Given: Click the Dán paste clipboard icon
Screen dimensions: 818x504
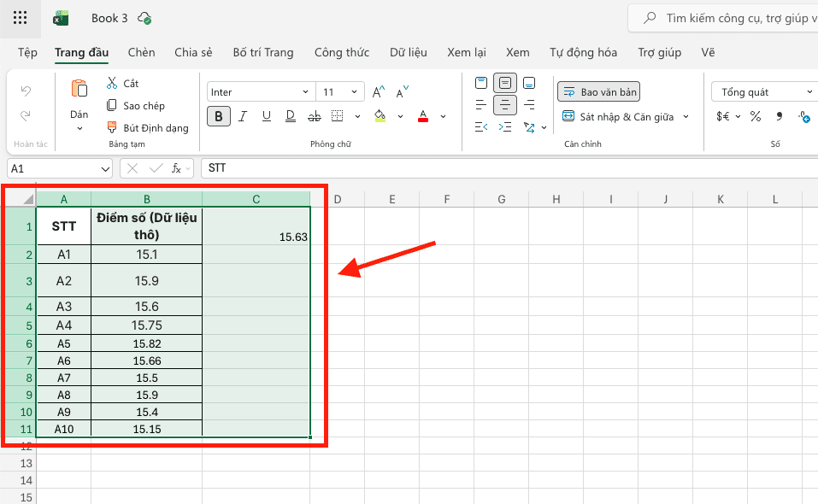Looking at the screenshot, I should [79, 89].
